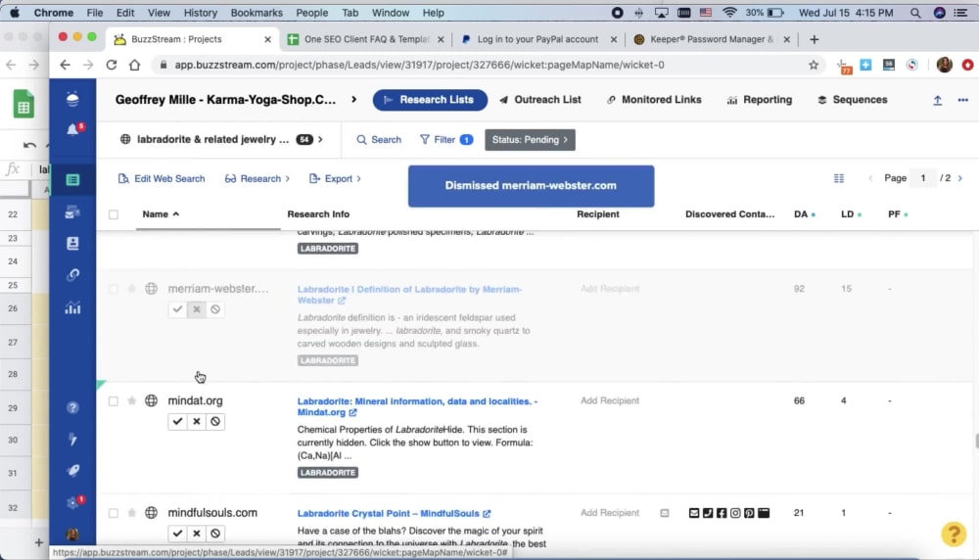Viewport: 979px width, 560px height.
Task: Open the Filter options
Action: 445,140
